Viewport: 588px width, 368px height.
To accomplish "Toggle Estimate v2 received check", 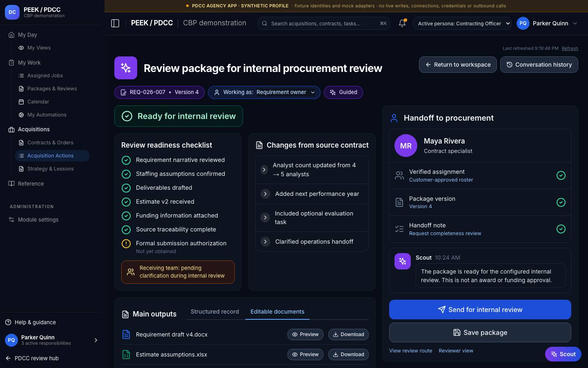I will (x=126, y=202).
